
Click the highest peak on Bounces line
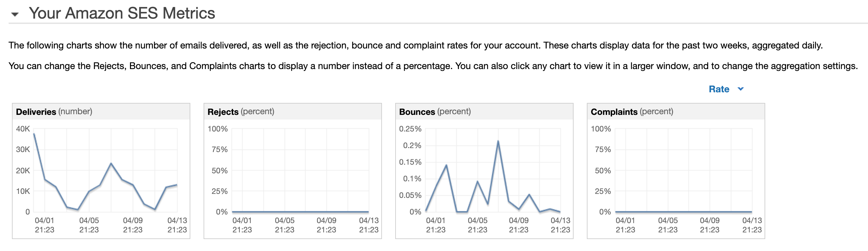[x=498, y=141]
